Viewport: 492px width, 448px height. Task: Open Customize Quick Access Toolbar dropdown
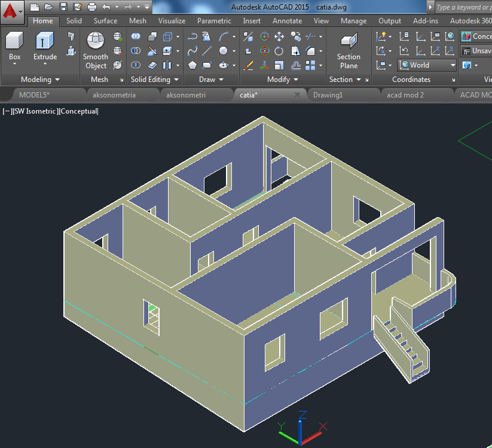[147, 7]
